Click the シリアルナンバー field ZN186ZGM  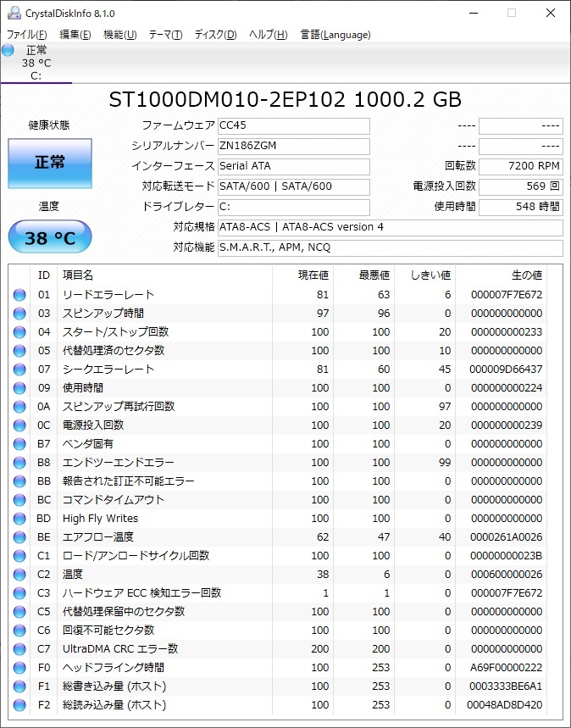pos(293,146)
